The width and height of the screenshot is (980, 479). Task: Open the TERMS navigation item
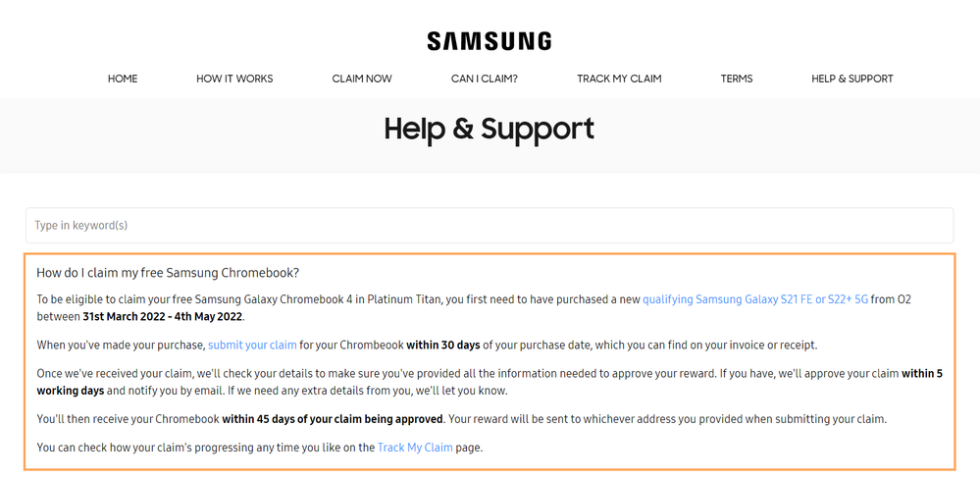click(737, 79)
